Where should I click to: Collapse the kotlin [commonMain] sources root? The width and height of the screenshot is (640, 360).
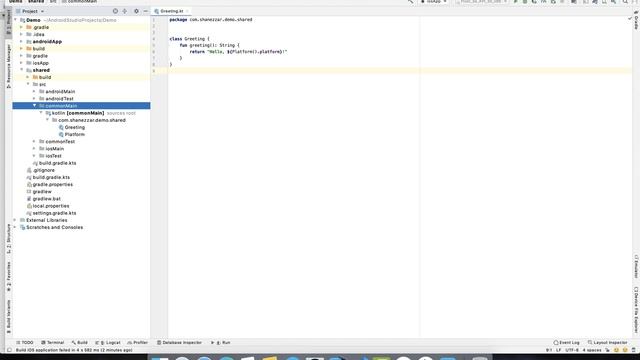[41, 113]
